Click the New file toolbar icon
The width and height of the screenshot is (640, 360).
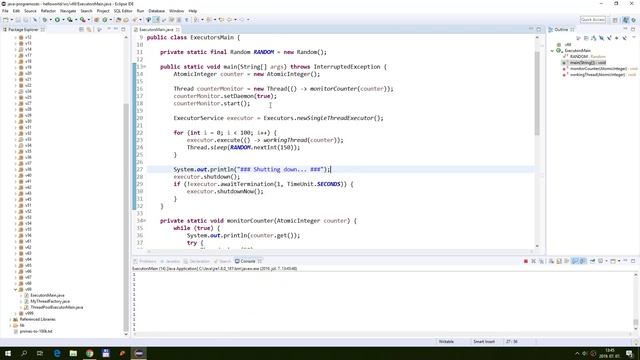coord(6,20)
